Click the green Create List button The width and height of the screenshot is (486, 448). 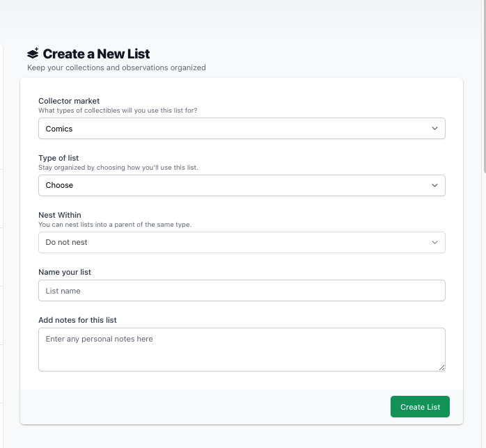click(x=420, y=406)
